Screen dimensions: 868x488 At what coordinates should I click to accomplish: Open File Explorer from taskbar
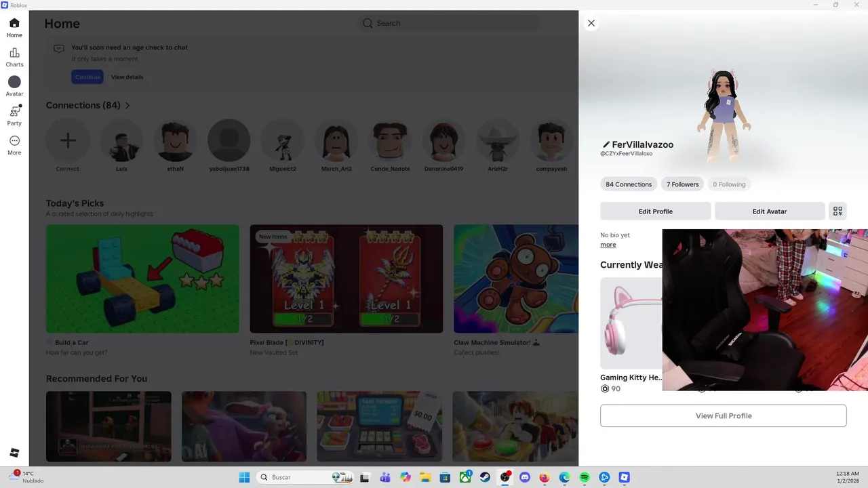(425, 477)
